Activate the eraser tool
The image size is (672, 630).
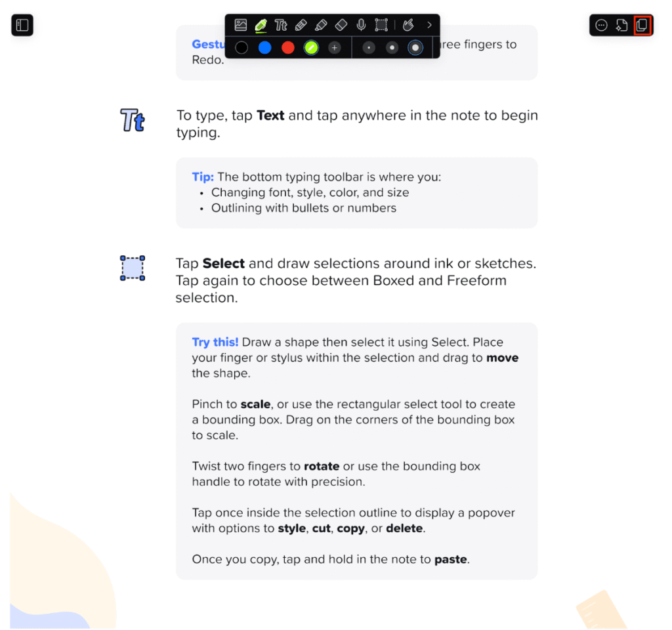[341, 25]
